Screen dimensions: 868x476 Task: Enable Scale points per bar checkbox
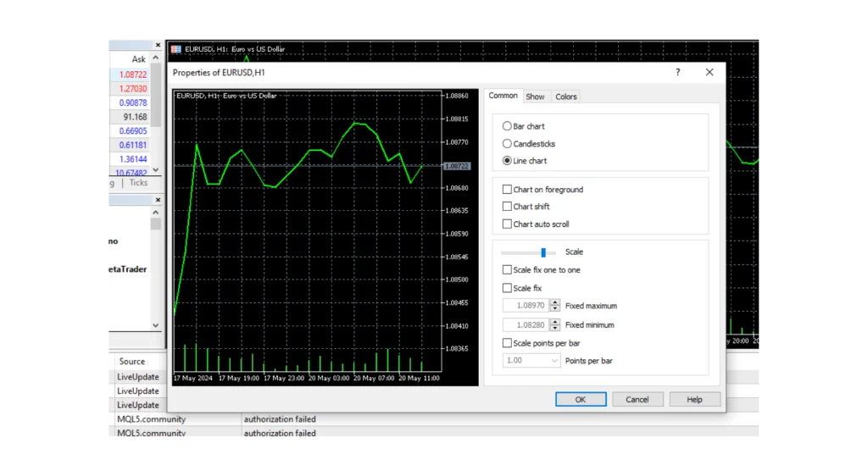tap(507, 343)
